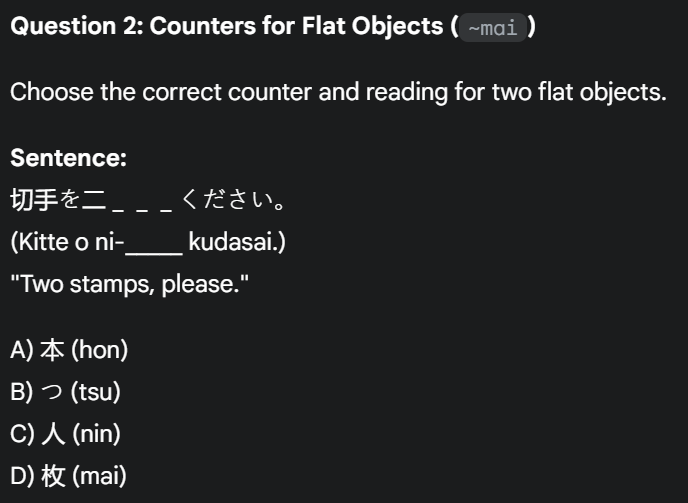Click the translation "Two stamps, please."
The height and width of the screenshot is (503, 688).
coord(129,284)
